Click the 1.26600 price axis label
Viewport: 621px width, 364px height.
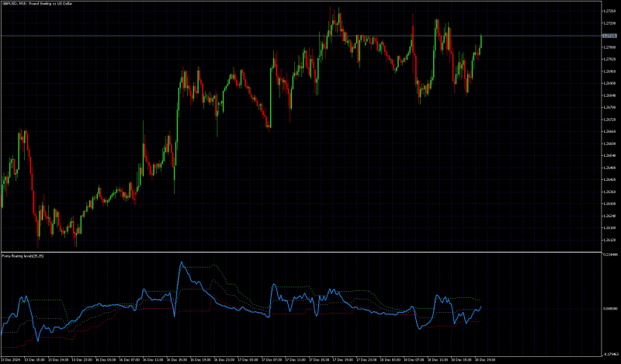pyautogui.click(x=609, y=144)
